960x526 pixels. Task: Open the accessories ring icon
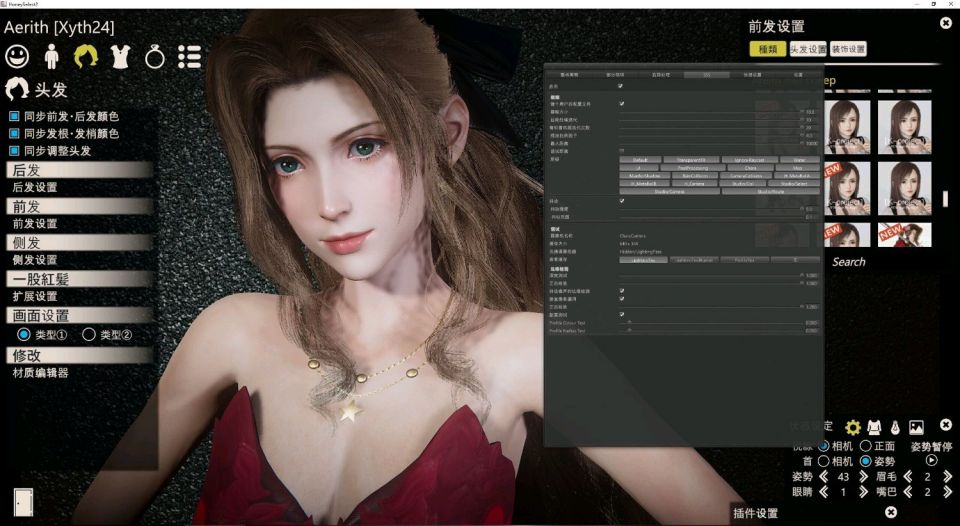[154, 57]
